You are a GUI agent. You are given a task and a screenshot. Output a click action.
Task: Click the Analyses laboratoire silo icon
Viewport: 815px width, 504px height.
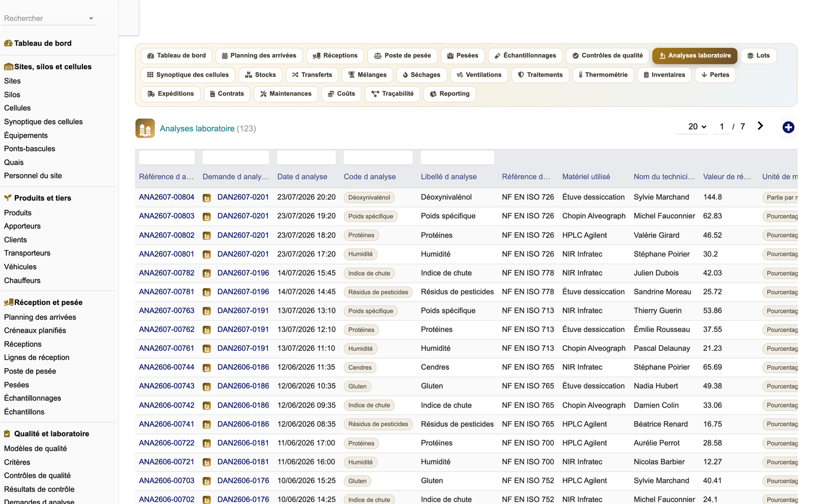145,129
